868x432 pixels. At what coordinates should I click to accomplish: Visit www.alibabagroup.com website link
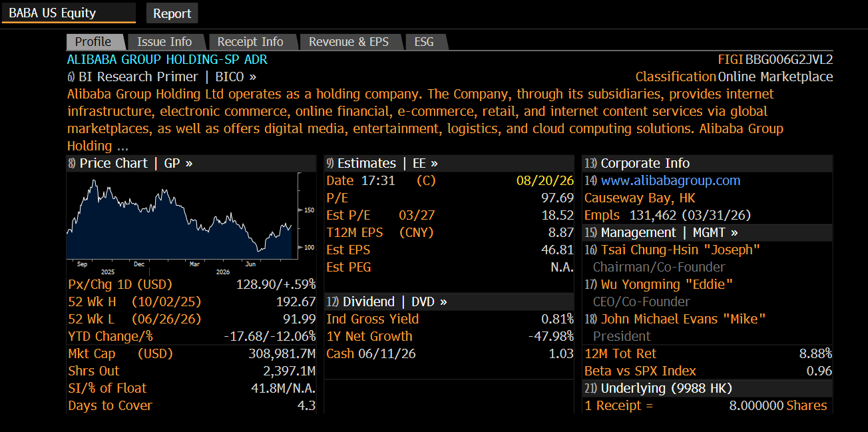tap(670, 180)
